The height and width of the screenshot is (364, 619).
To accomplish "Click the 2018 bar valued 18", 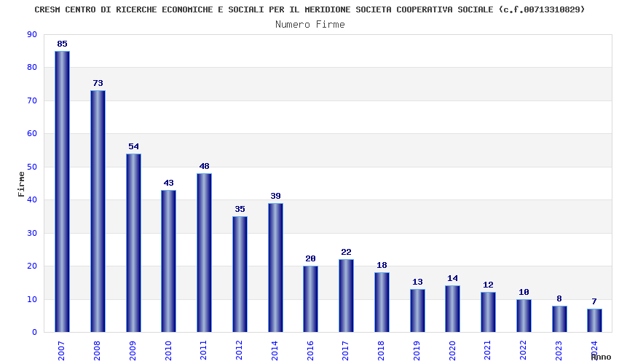I will click(382, 302).
